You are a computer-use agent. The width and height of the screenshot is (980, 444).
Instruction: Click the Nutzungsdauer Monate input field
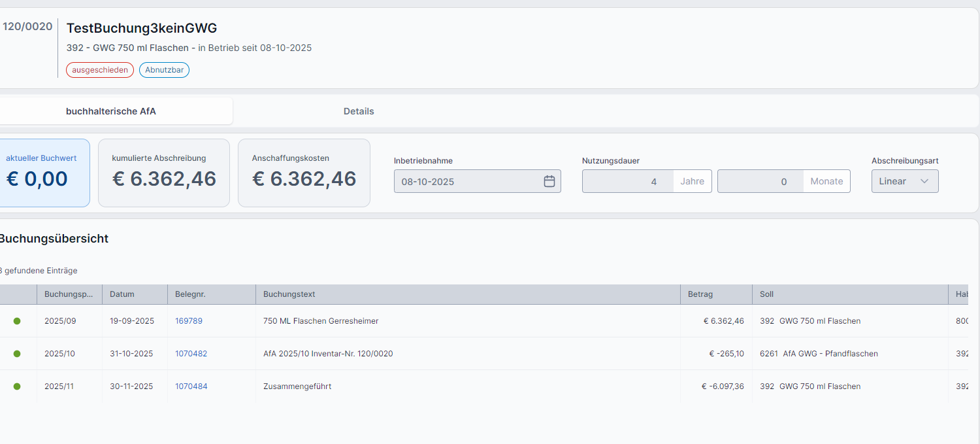(x=760, y=181)
